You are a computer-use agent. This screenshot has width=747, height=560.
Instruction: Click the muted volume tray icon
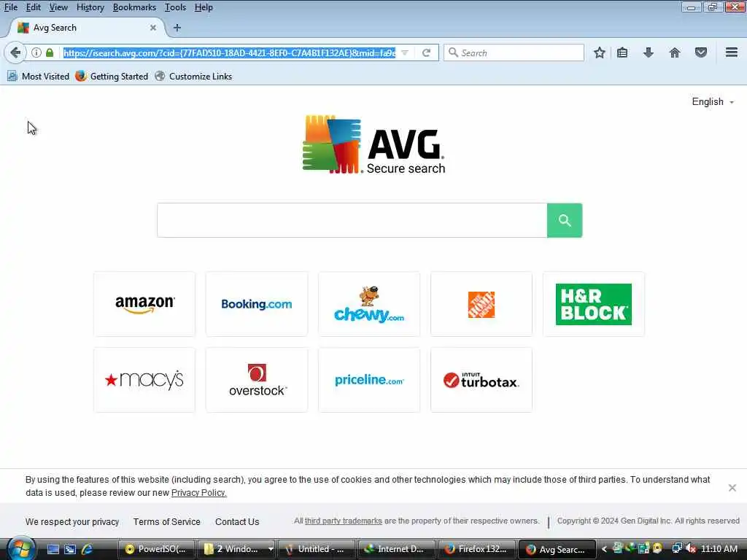pyautogui.click(x=691, y=549)
